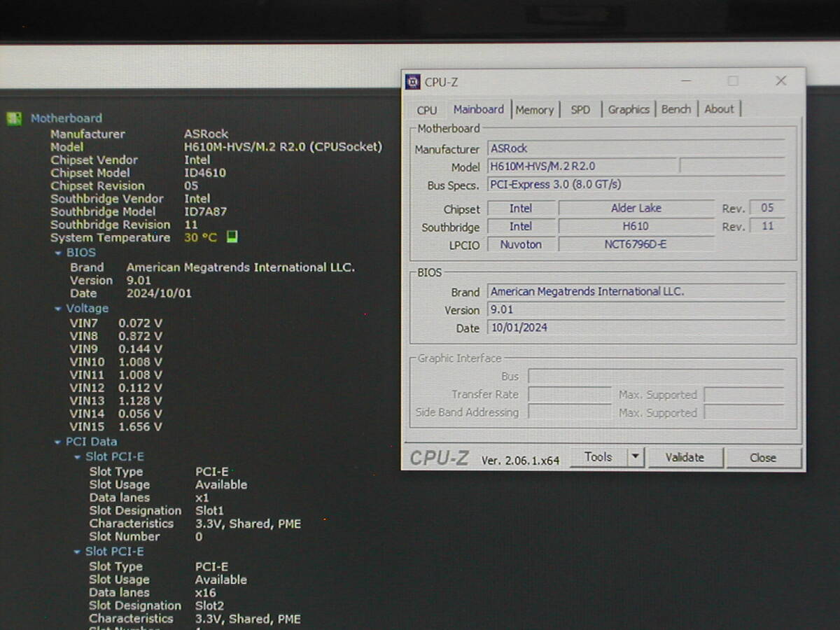Click the Southbridge H610 field
Viewport: 840px width, 630px height.
coord(636,226)
